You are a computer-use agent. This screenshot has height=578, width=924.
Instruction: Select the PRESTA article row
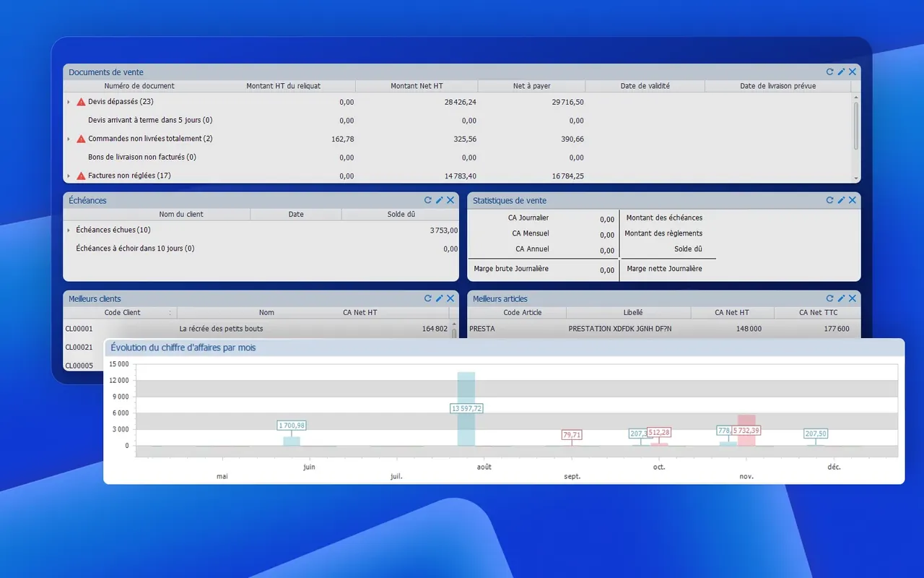click(664, 329)
